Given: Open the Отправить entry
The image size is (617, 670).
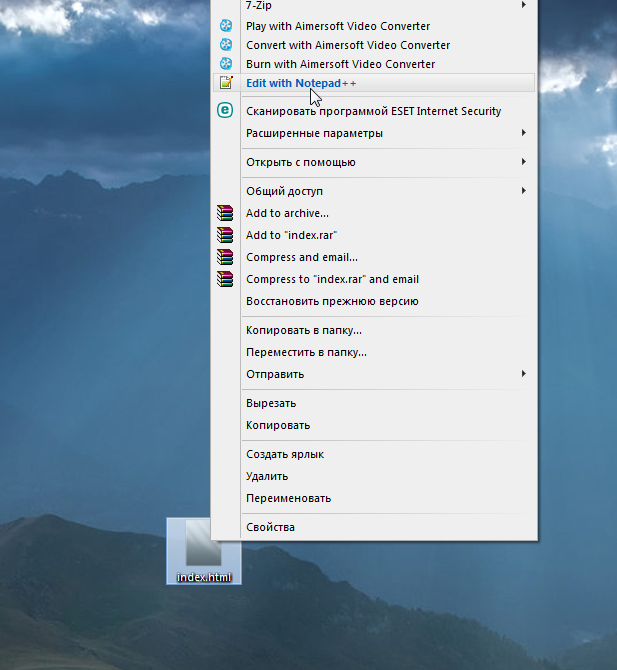Looking at the screenshot, I should pos(374,374).
